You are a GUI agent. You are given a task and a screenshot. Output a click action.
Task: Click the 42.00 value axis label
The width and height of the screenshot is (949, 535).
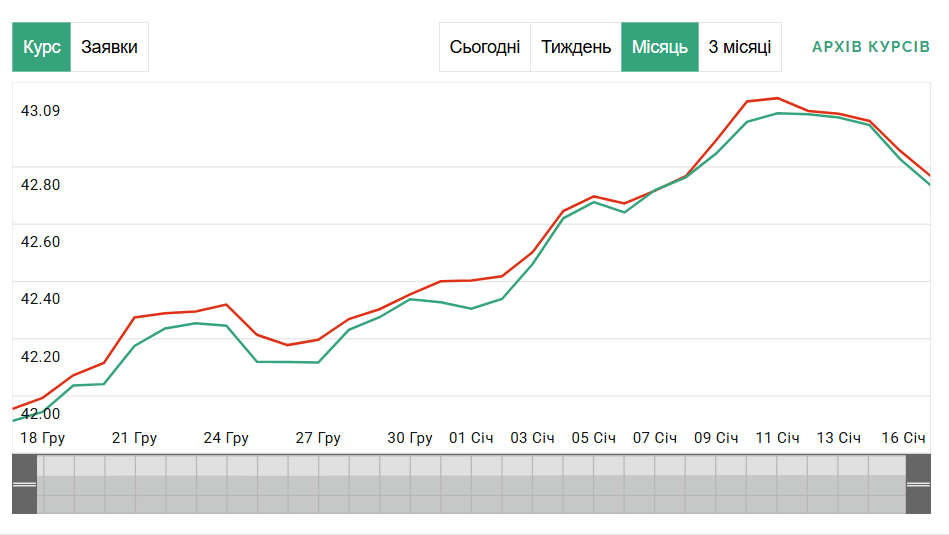click(41, 413)
